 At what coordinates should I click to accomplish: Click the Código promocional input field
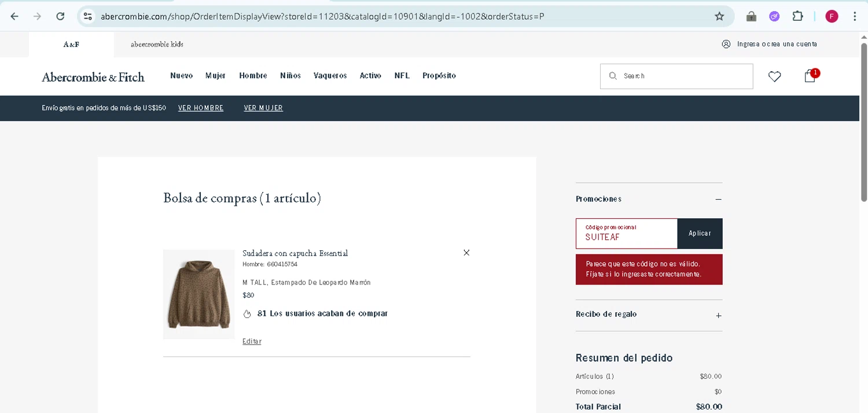pos(627,233)
